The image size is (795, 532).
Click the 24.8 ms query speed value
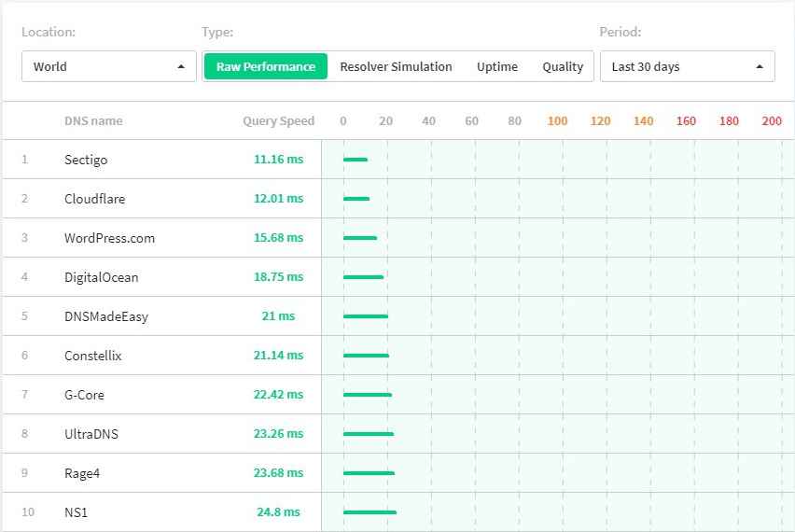[x=278, y=511]
